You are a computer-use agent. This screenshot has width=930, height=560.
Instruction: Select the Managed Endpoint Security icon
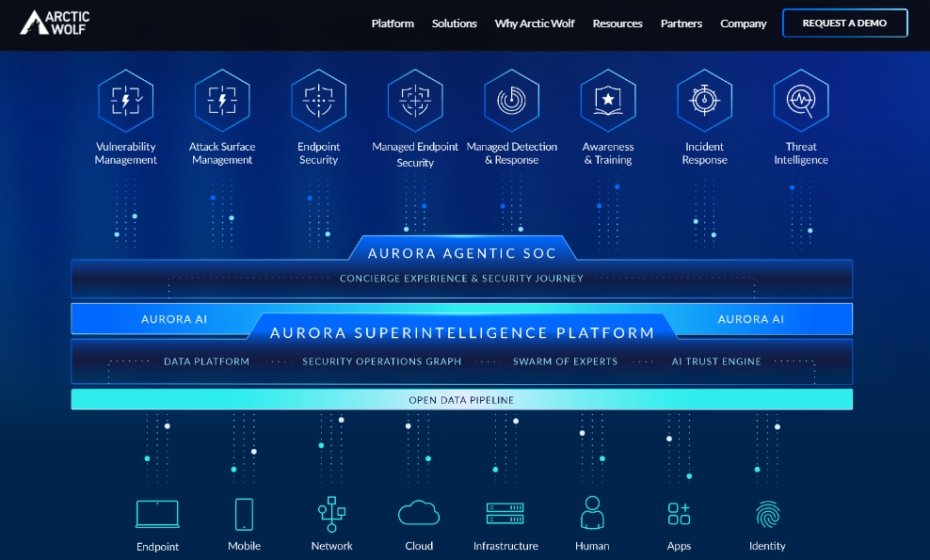coord(415,101)
